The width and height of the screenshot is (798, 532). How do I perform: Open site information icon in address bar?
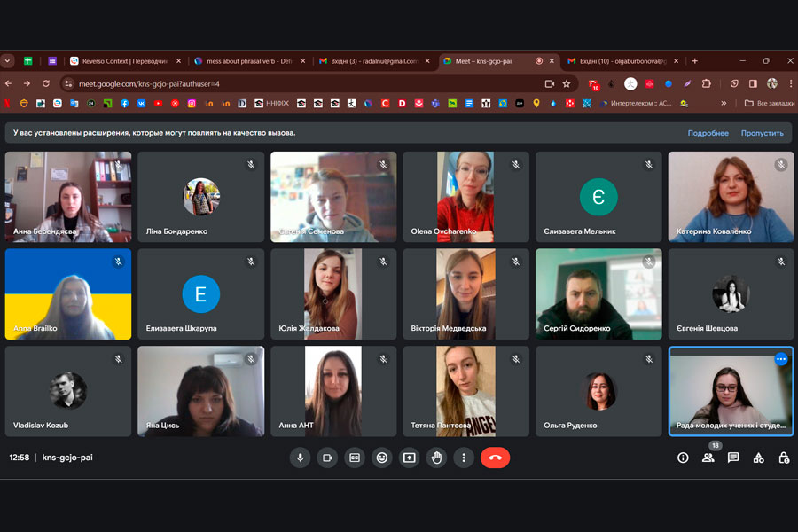68,83
